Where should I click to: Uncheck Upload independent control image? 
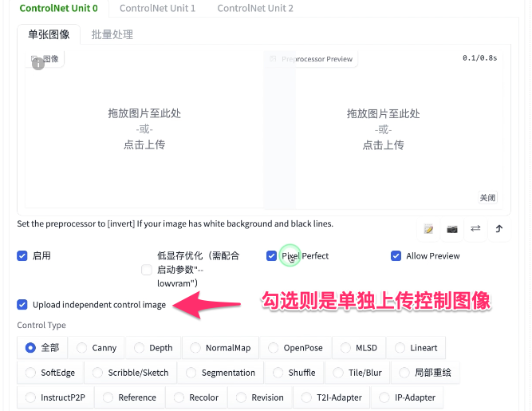click(22, 305)
